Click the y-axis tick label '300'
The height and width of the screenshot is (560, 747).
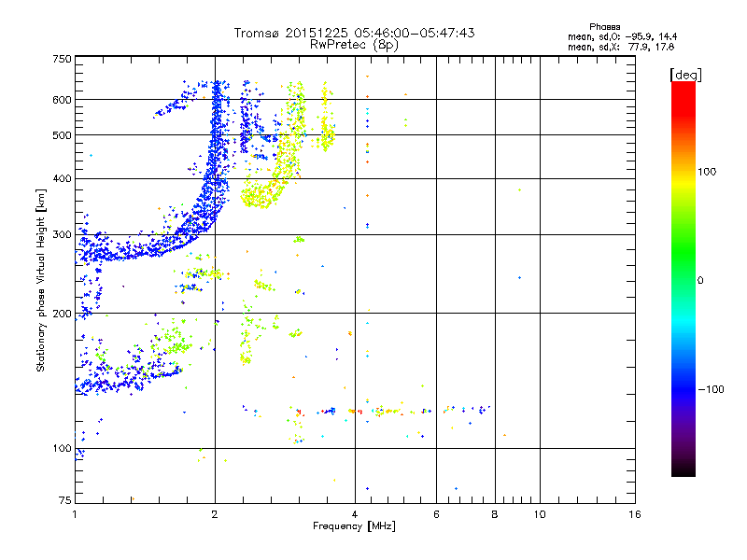click(x=62, y=234)
